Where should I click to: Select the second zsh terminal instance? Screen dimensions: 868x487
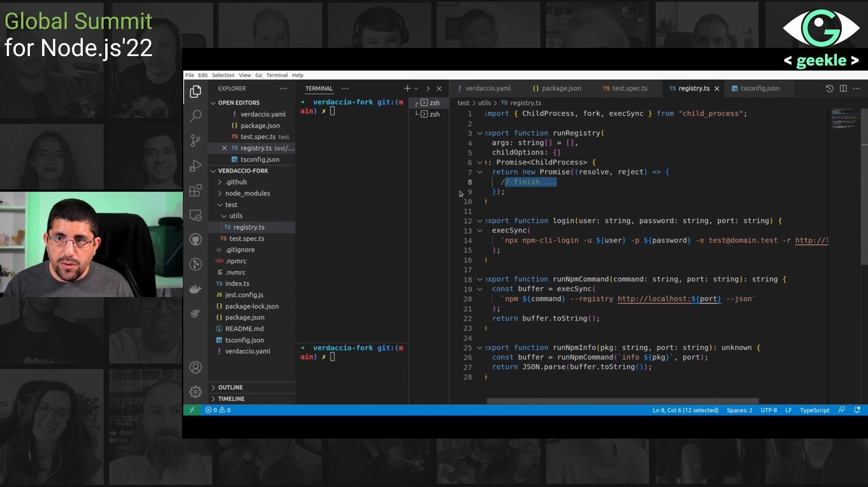click(x=430, y=114)
